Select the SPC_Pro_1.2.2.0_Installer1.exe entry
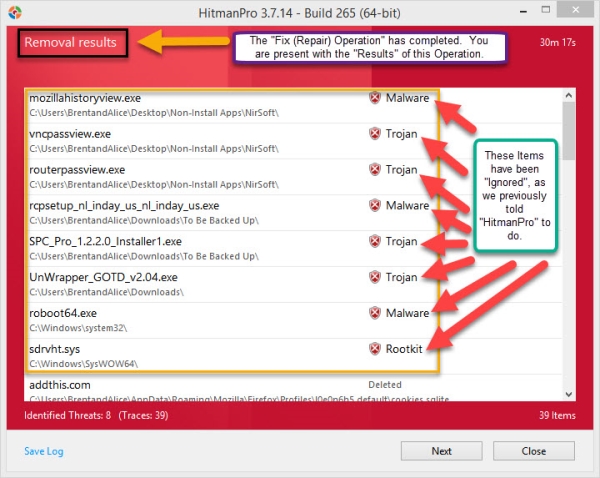 click(x=293, y=248)
